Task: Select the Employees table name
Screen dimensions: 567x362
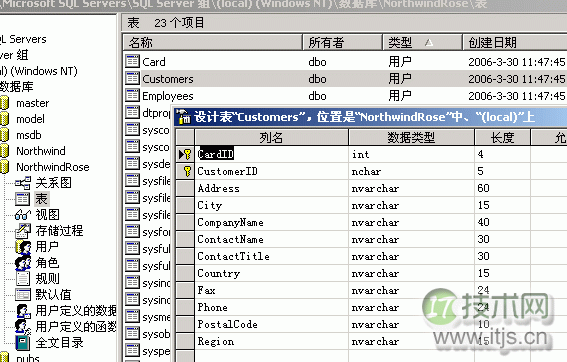Action: coord(168,96)
